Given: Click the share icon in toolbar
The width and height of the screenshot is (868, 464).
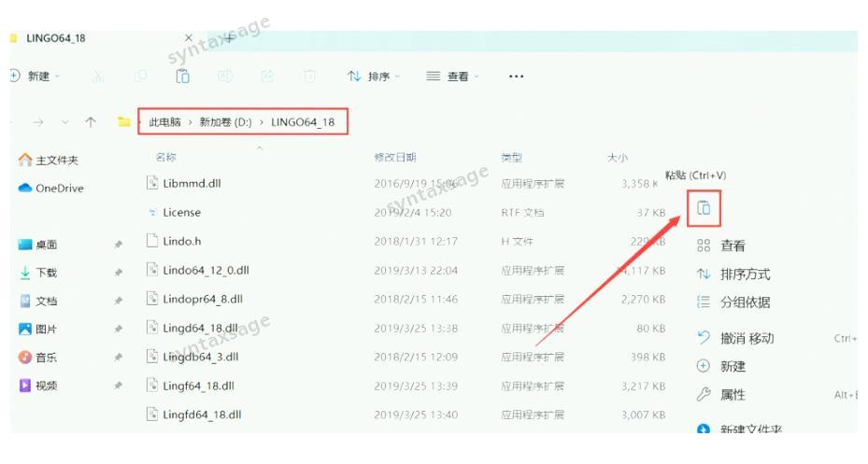Looking at the screenshot, I should (x=267, y=76).
